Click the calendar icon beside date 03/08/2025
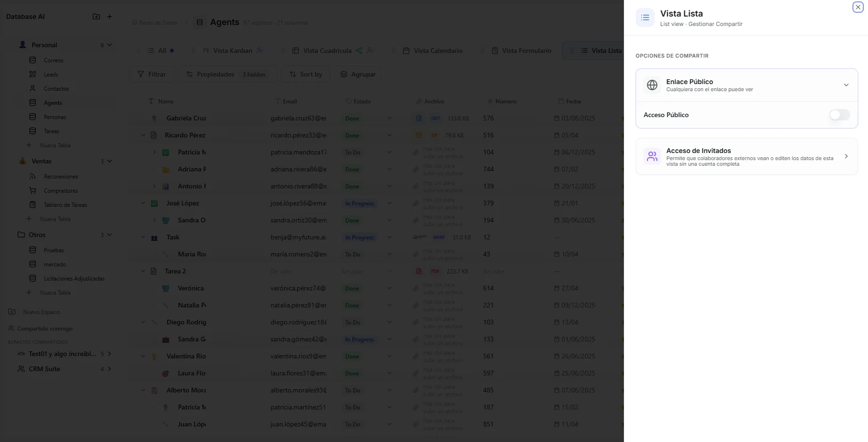This screenshot has width=868, height=442. pos(557,118)
